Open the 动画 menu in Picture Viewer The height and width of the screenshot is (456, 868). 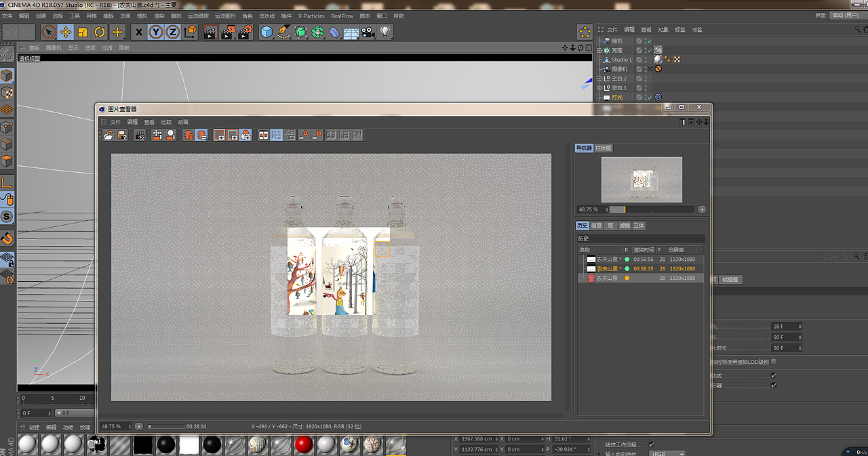(183, 122)
